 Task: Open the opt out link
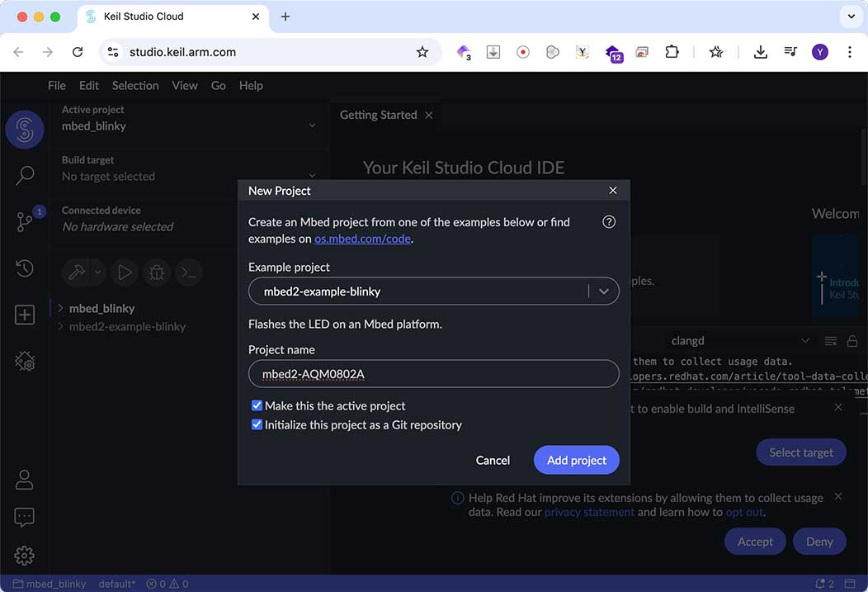point(744,512)
